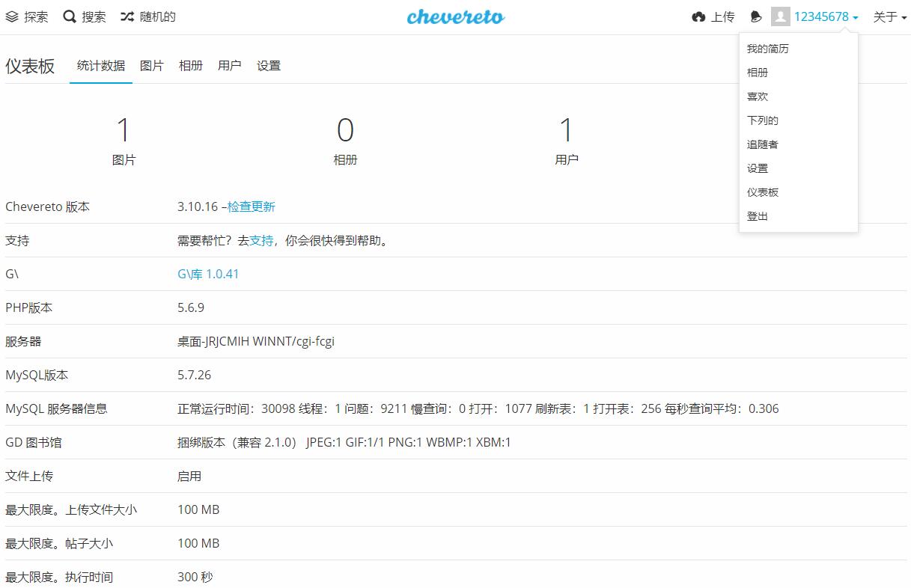Click the MySQL版本 label

(x=37, y=375)
